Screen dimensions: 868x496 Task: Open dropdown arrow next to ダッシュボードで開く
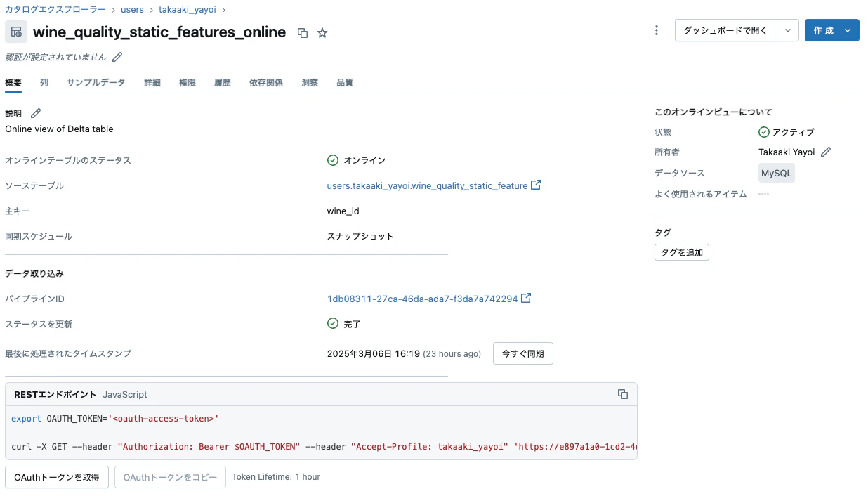(788, 30)
